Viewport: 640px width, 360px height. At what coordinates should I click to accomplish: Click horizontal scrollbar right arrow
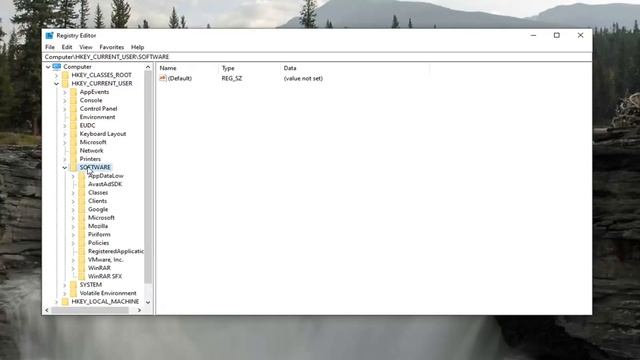[139, 310]
